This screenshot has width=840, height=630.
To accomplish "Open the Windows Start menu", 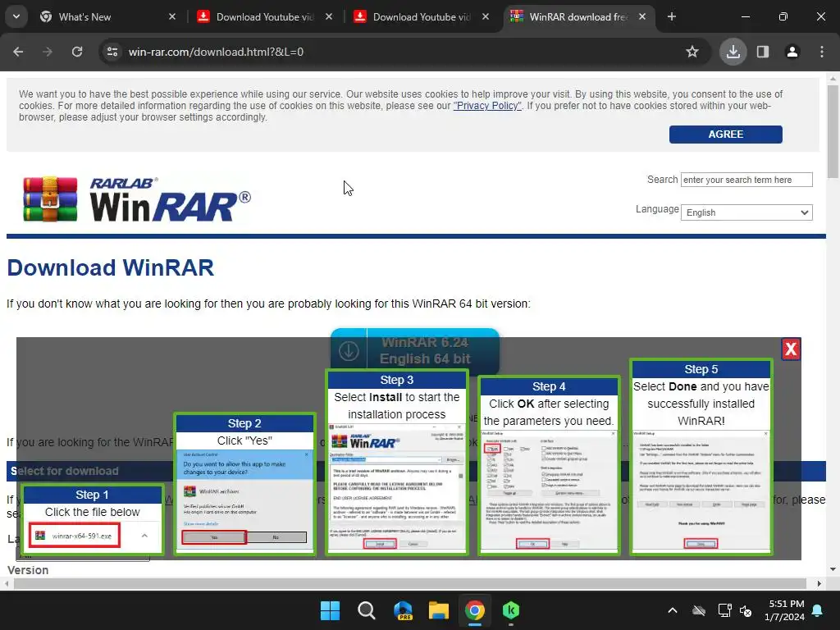I will 330,610.
